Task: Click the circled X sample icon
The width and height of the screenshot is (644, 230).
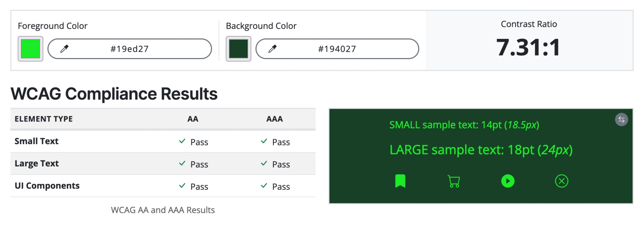Action: (x=561, y=181)
